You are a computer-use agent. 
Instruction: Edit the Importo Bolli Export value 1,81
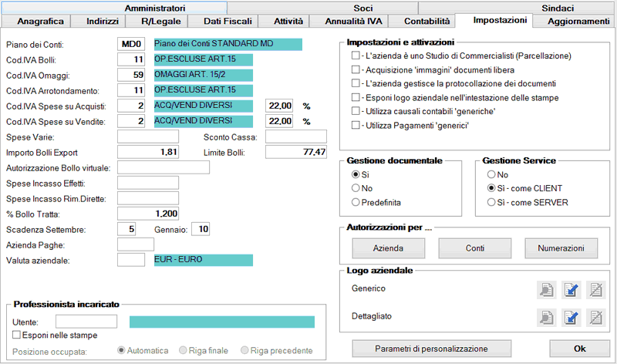pos(148,152)
